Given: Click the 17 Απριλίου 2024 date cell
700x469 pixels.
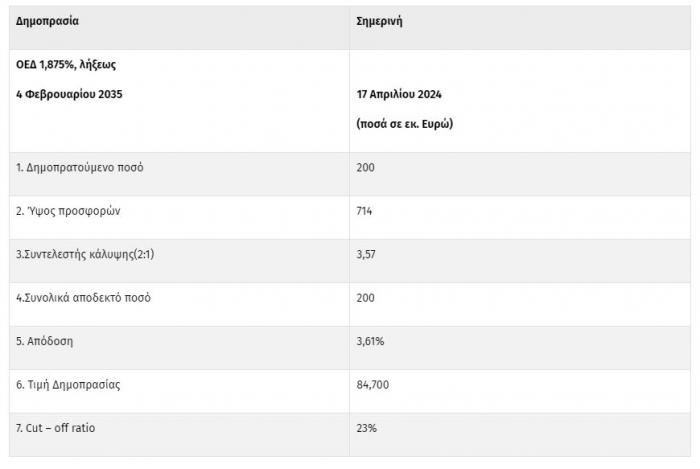Looking at the screenshot, I should coord(399,94).
